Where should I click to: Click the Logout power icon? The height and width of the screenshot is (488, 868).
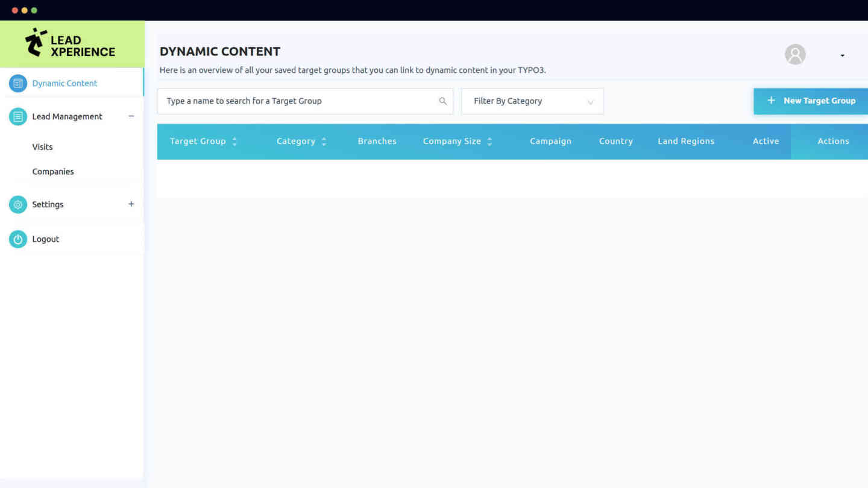(x=18, y=239)
